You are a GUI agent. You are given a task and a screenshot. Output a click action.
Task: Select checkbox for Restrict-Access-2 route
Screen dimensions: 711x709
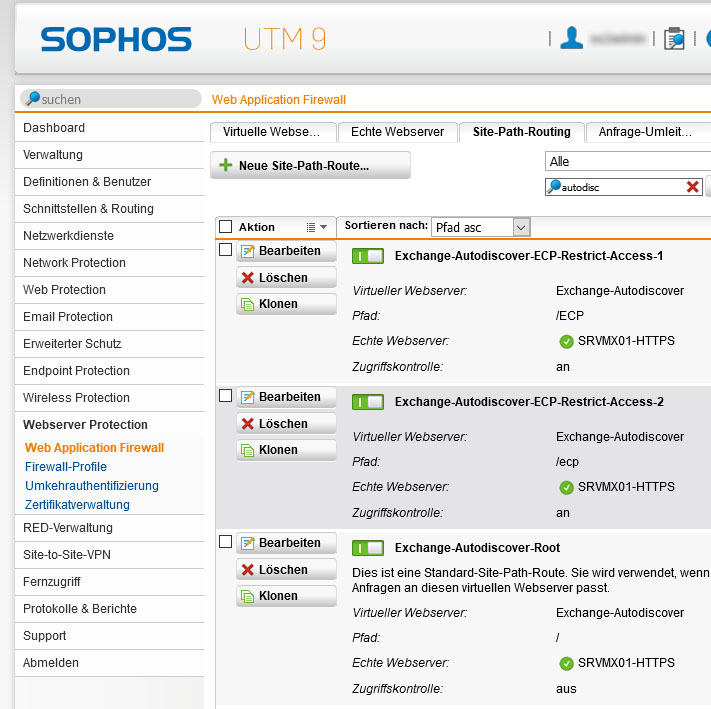coord(225,395)
